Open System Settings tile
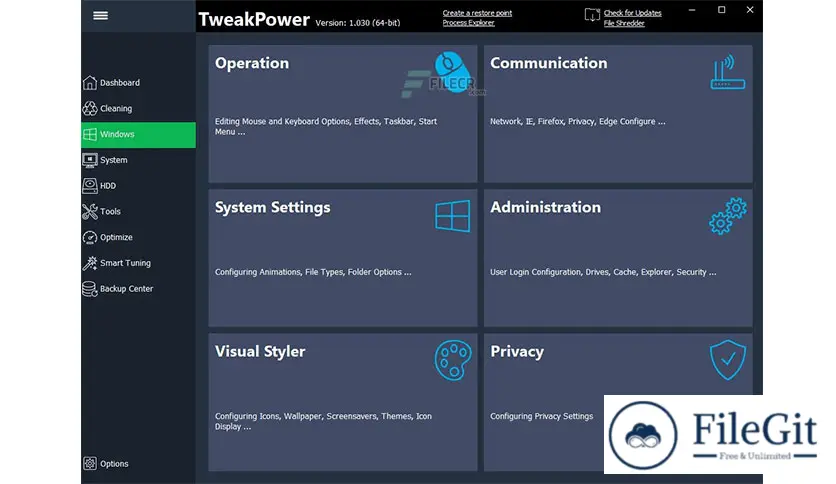 [342, 257]
